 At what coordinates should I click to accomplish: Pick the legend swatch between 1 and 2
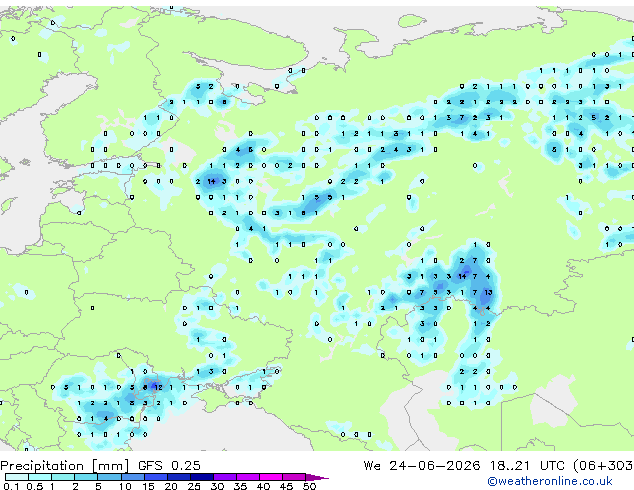[63, 477]
